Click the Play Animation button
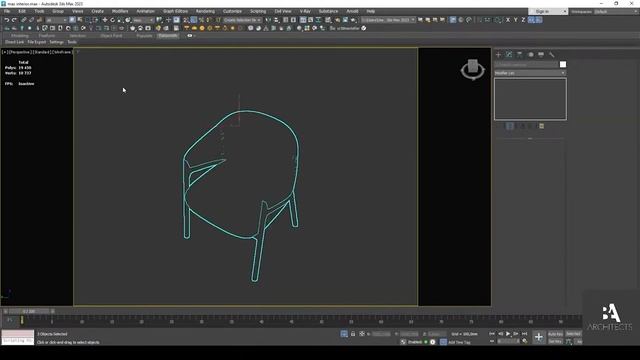 point(508,334)
